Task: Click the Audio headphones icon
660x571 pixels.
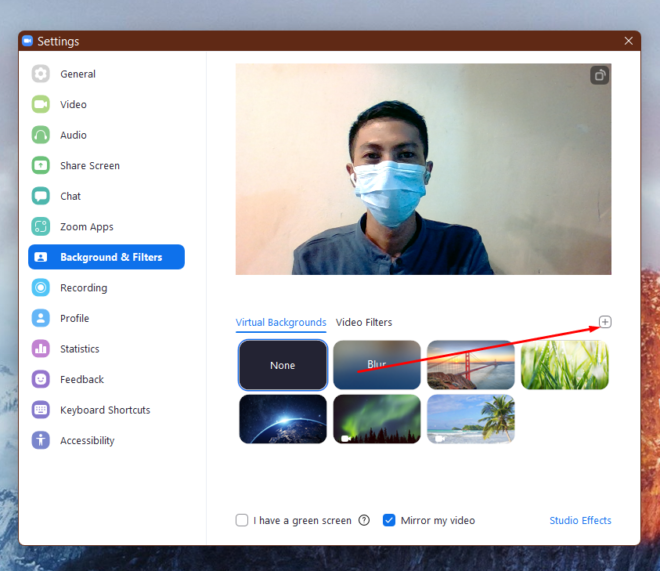Action: click(41, 135)
